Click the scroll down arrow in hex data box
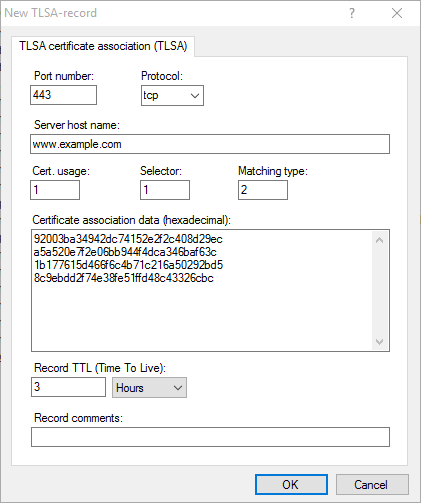421x503 pixels. [379, 342]
